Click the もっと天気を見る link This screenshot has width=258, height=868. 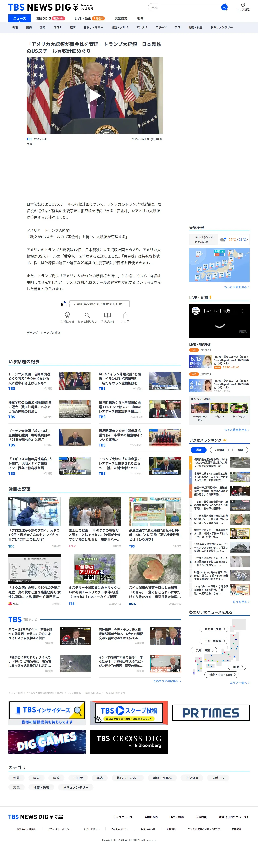point(237,287)
